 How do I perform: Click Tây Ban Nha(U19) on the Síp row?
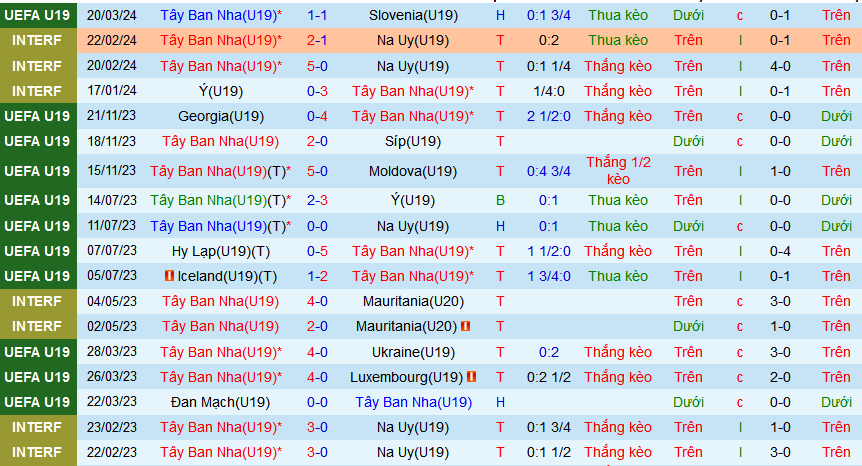(220, 142)
